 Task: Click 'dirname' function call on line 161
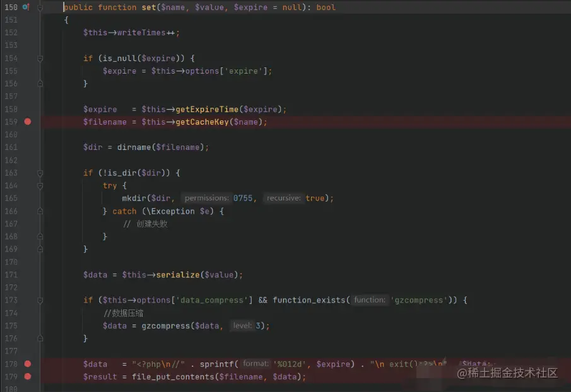(134, 147)
